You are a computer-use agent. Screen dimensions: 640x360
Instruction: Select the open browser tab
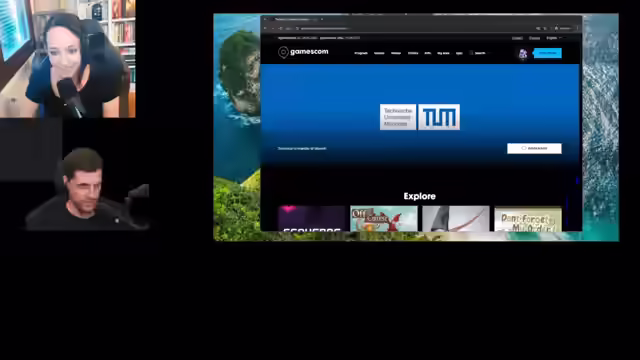(x=294, y=19)
